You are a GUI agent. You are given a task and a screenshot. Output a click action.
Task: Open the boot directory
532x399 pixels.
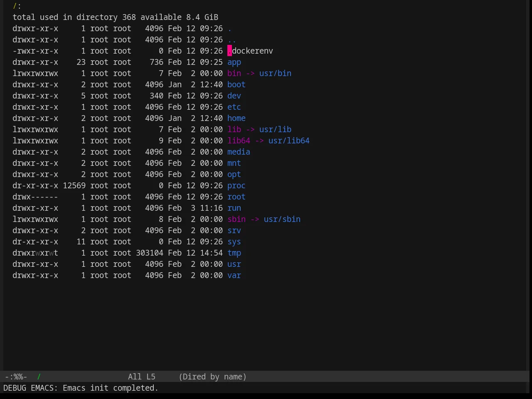click(236, 85)
